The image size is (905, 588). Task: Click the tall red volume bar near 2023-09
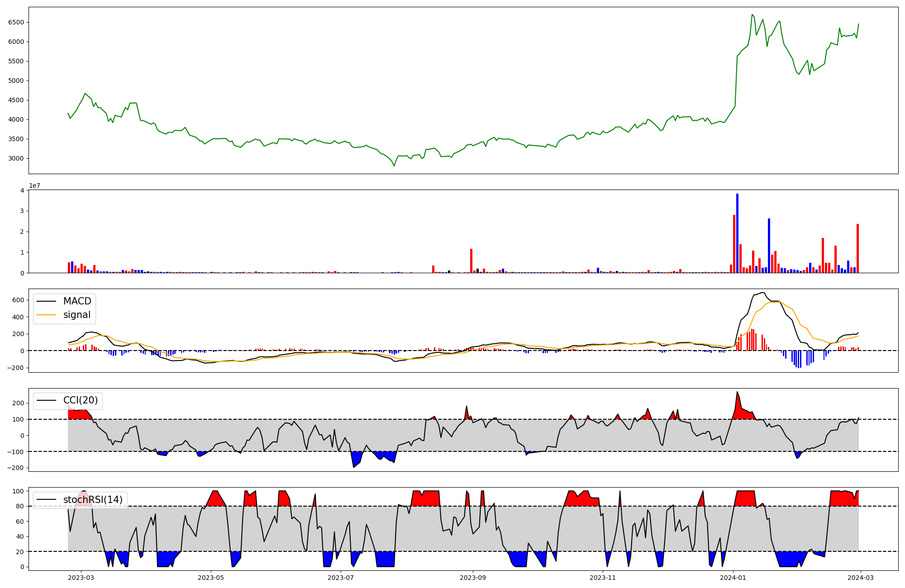tap(471, 261)
